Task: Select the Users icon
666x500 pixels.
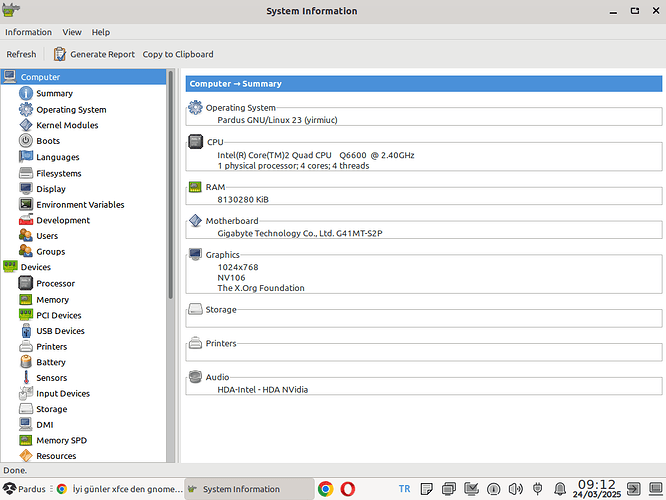Action: (26, 236)
